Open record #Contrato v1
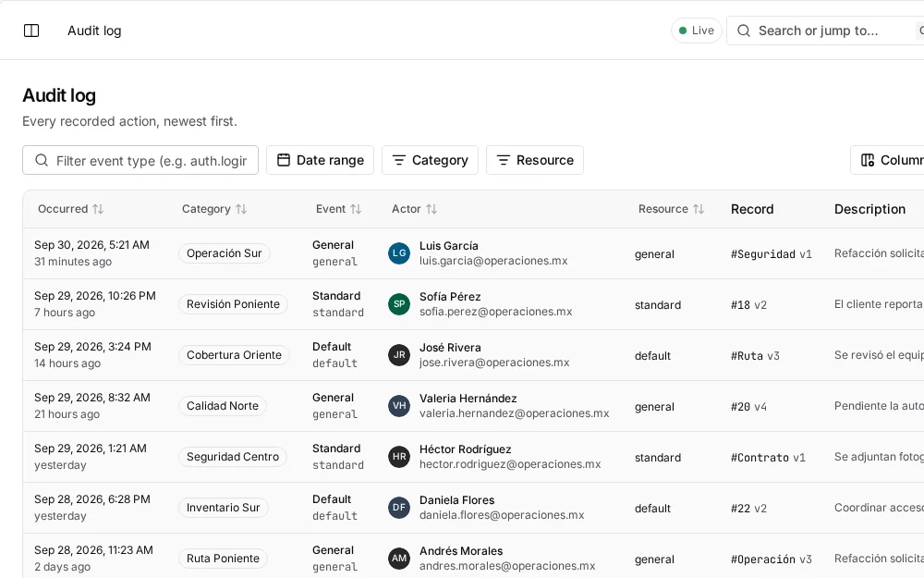 coord(768,457)
